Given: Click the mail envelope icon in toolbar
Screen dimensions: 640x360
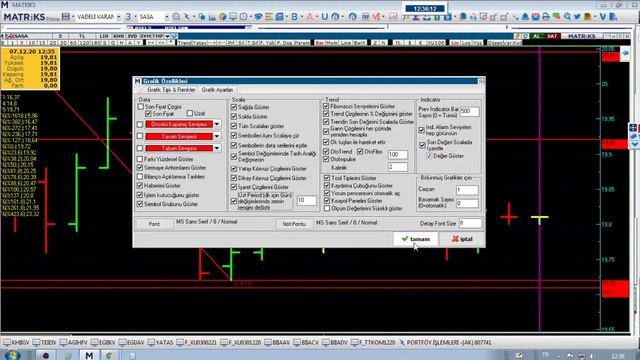Looking at the screenshot, I should [535, 17].
